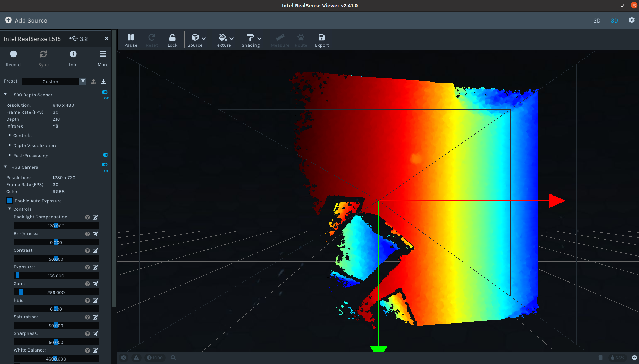Adjust the Exposure slider
This screenshot has width=639, height=364.
[17, 275]
